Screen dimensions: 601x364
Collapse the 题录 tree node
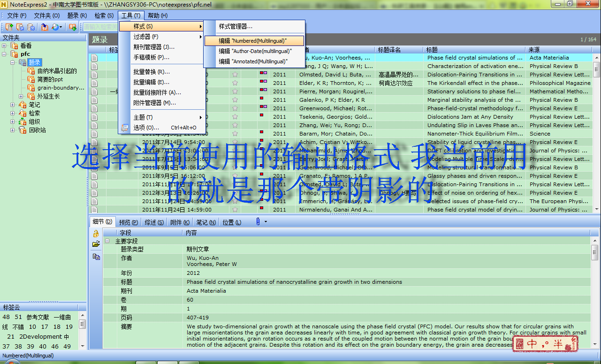tap(13, 63)
